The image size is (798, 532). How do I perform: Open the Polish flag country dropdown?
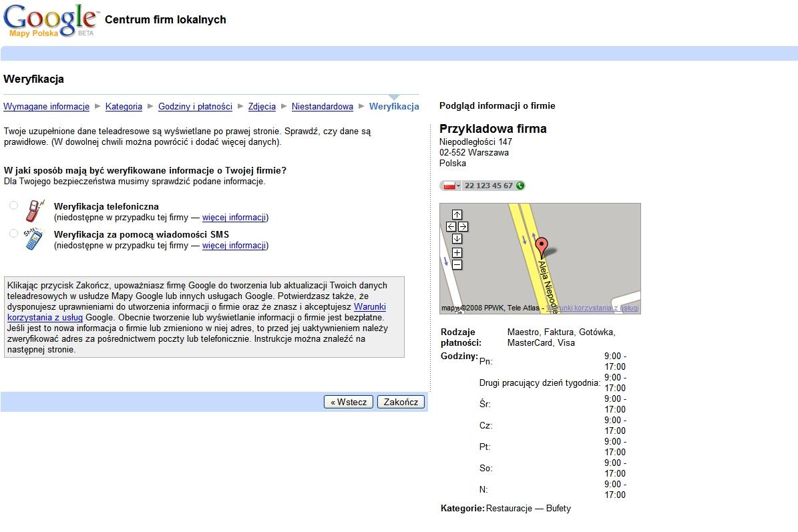coord(451,186)
